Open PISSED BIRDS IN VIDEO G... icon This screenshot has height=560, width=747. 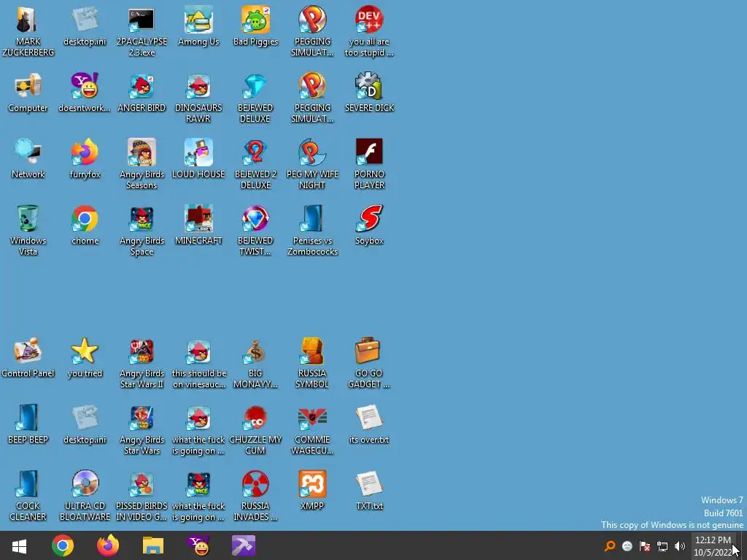coord(142,484)
